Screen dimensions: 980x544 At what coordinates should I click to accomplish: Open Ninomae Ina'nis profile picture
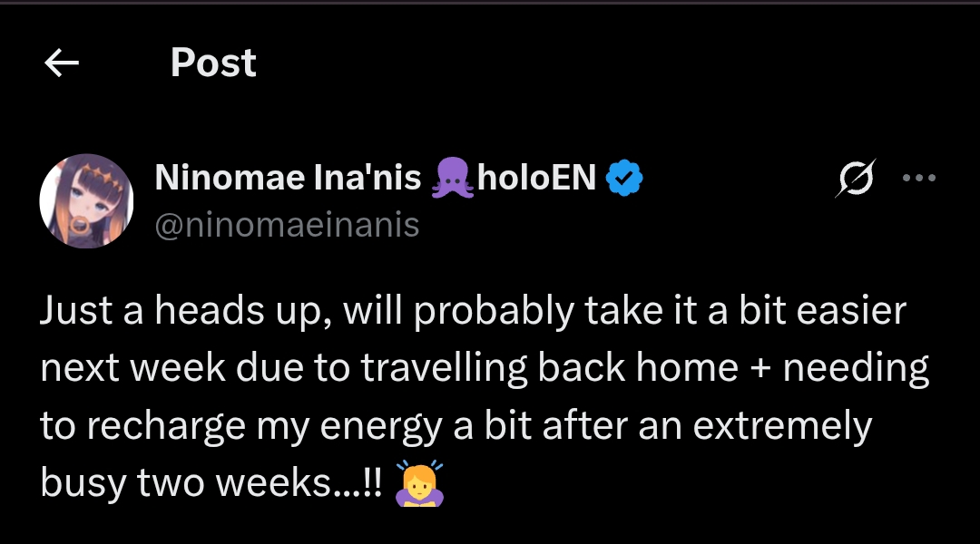tap(86, 201)
